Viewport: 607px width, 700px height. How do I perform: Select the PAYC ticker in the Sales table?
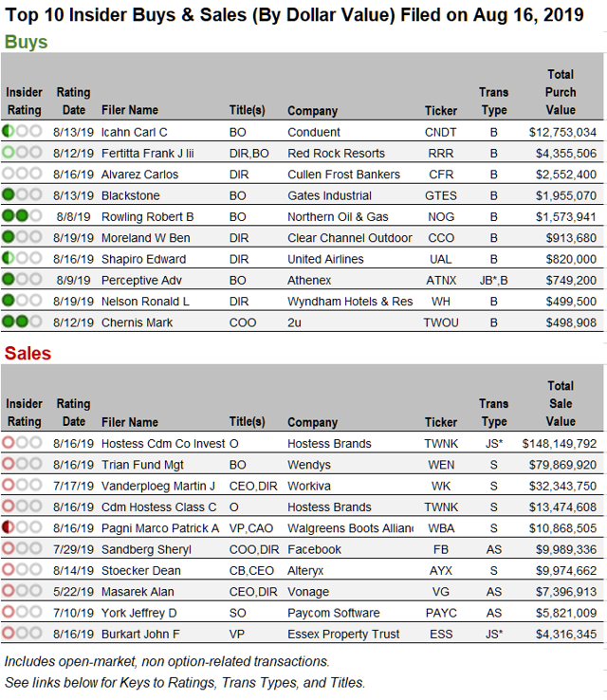click(x=441, y=613)
